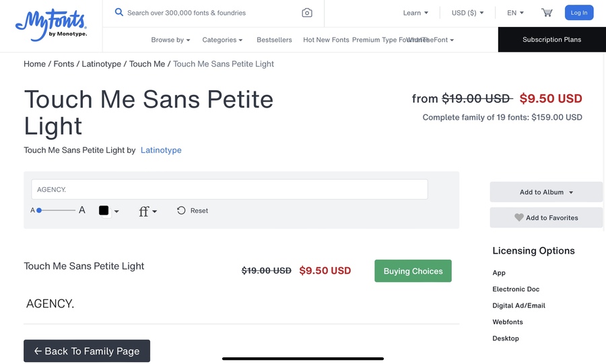Expand the USD ($) currency dropdown
Viewport: 606px width, 364px height.
coord(467,13)
